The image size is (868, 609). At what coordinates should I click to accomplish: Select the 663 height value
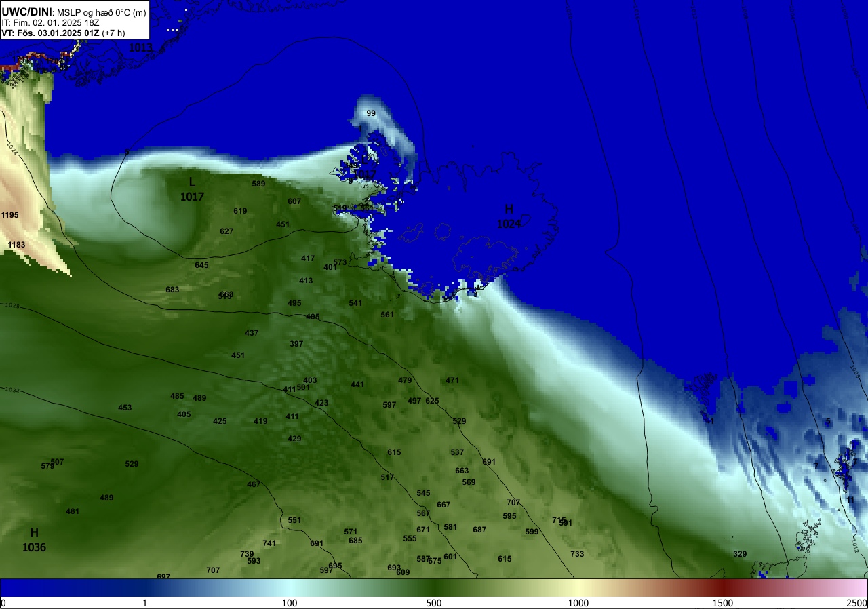pyautogui.click(x=462, y=471)
